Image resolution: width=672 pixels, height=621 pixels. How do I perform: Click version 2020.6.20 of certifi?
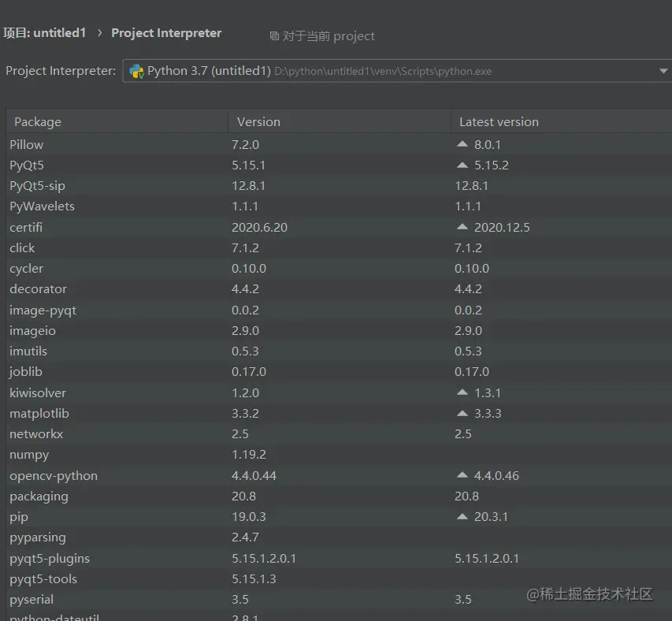(259, 227)
